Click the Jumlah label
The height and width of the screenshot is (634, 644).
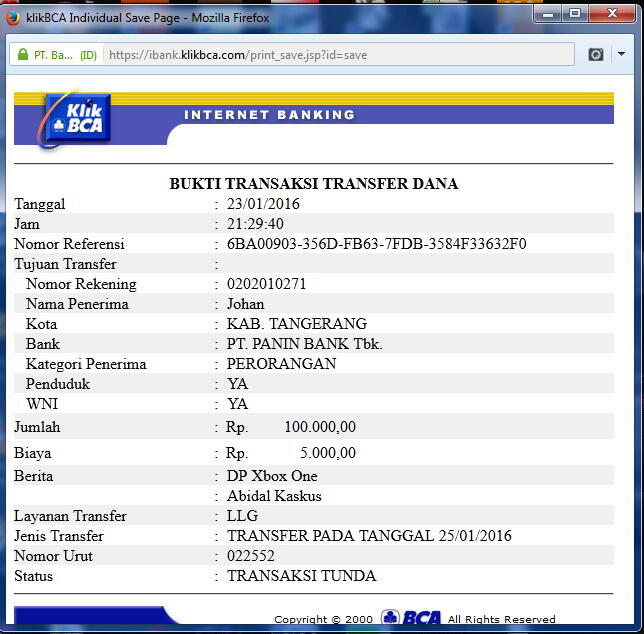(37, 427)
